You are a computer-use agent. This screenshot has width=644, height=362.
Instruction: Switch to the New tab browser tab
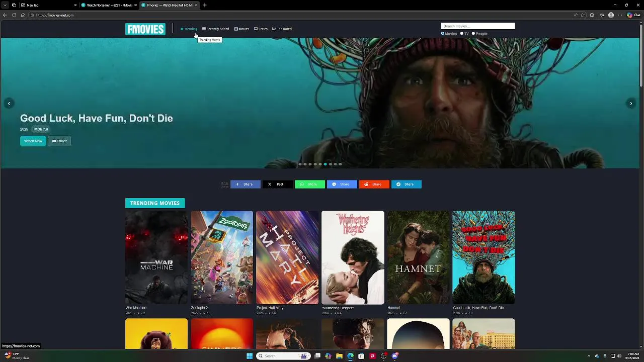48,5
